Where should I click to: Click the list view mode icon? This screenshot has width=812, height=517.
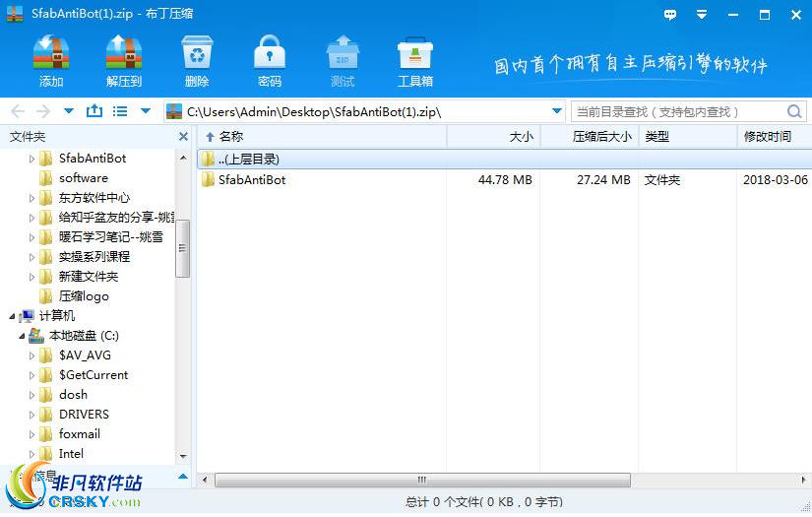(x=120, y=111)
